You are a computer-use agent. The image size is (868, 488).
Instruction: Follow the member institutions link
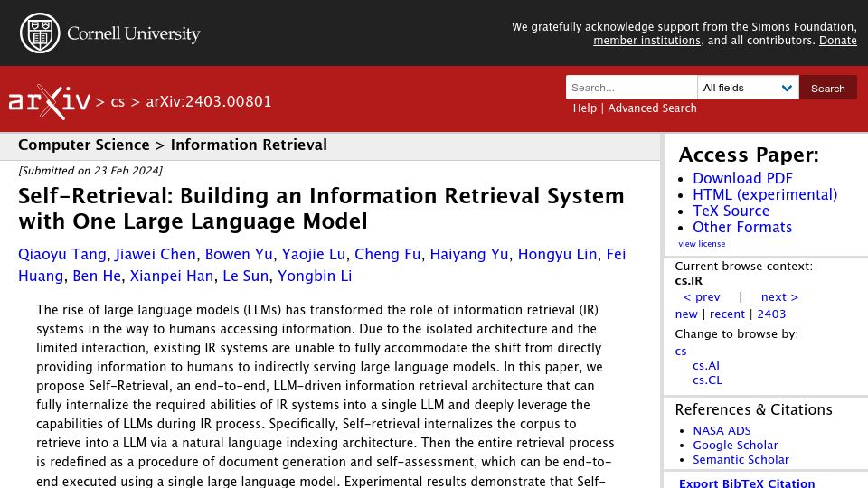click(x=646, y=41)
